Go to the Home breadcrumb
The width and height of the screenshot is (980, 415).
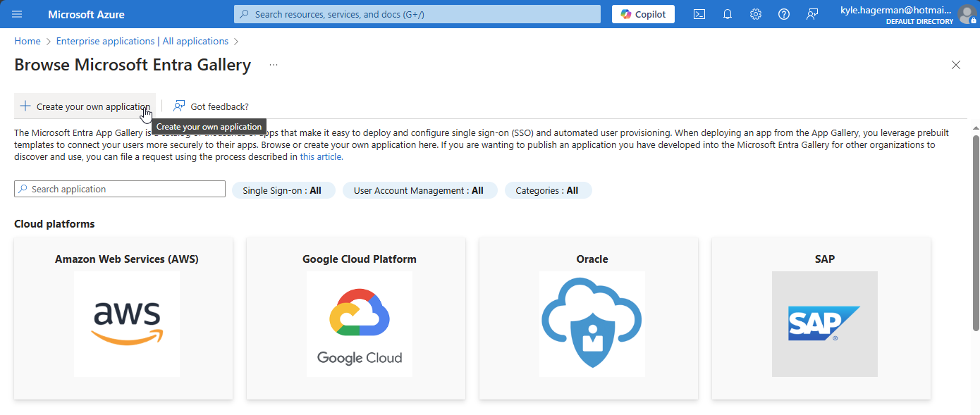pos(27,41)
